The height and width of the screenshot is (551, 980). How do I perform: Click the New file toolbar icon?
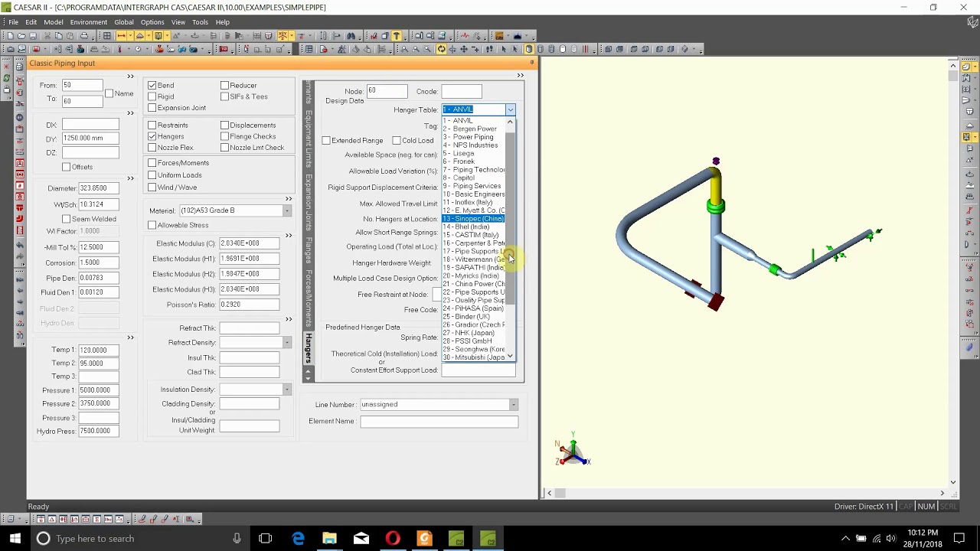click(9, 36)
